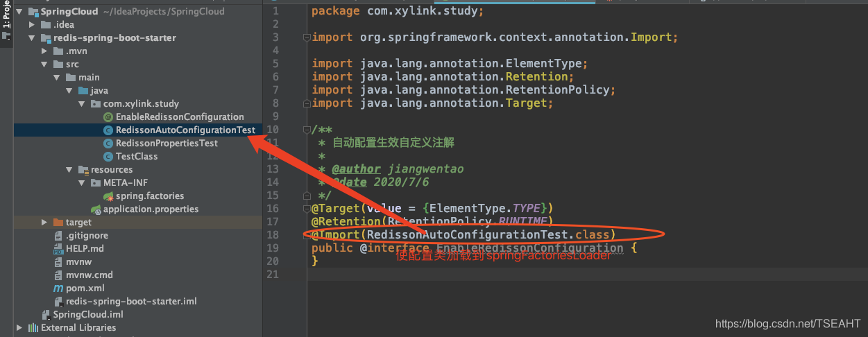Click the RedissonPropertiesTest class icon
The width and height of the screenshot is (868, 337).
tap(108, 144)
